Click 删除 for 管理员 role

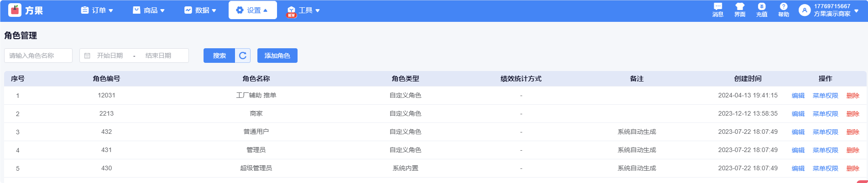(852, 150)
